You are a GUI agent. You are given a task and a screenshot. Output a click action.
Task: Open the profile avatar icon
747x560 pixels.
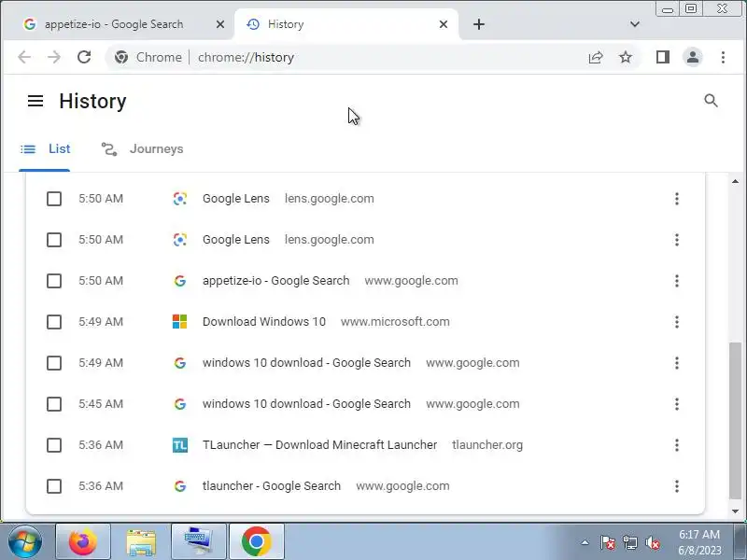(x=693, y=57)
